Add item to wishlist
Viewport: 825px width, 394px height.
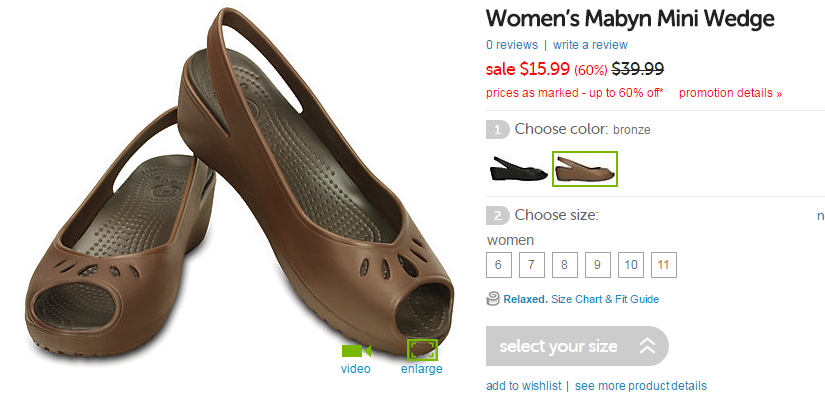click(524, 386)
